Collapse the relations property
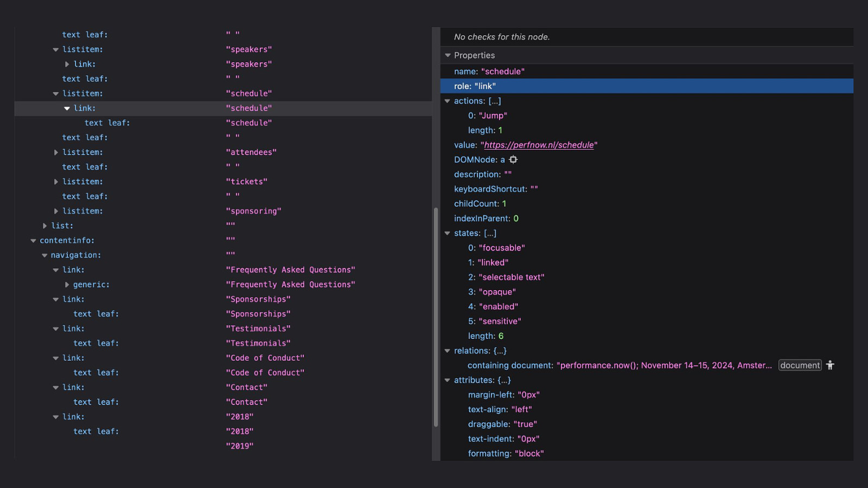This screenshot has width=868, height=488. (x=448, y=351)
